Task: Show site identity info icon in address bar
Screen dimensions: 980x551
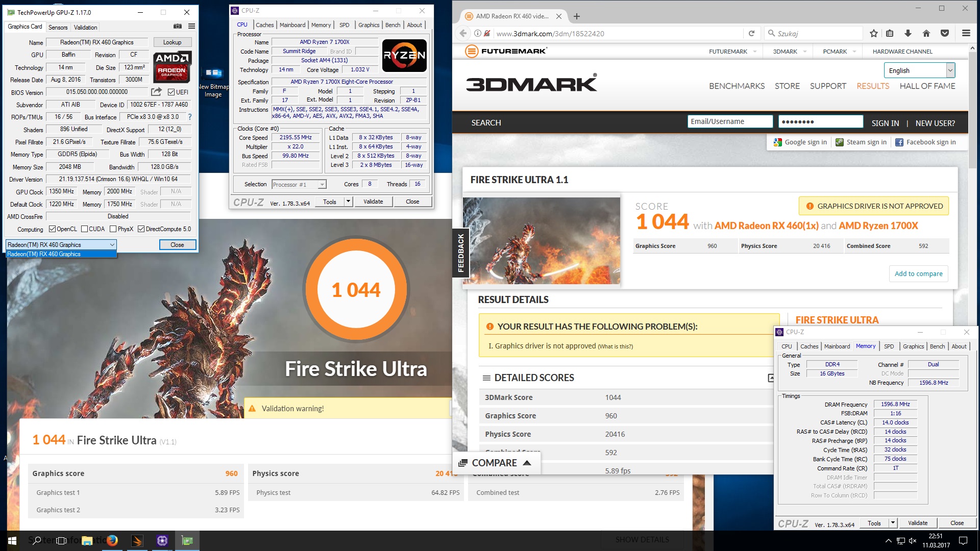Action: pyautogui.click(x=478, y=33)
